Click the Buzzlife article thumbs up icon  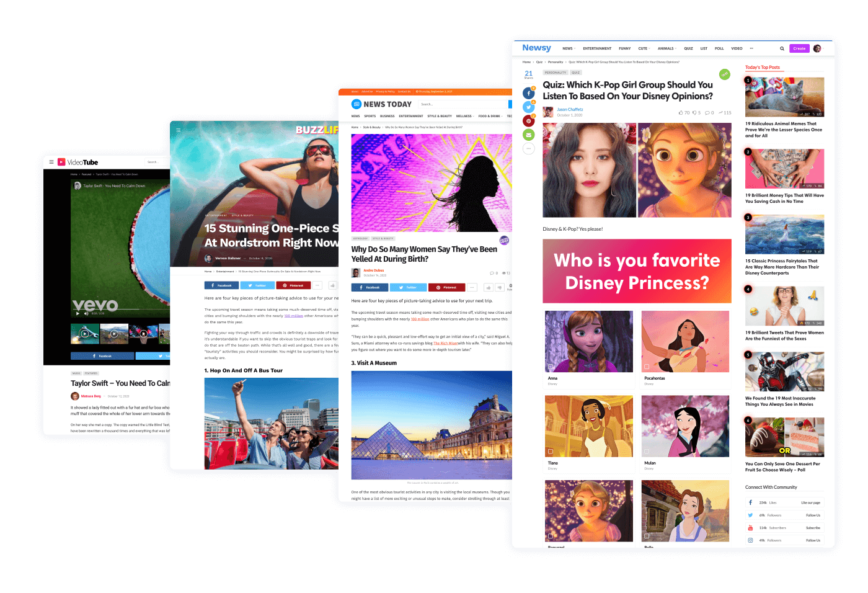click(x=333, y=285)
